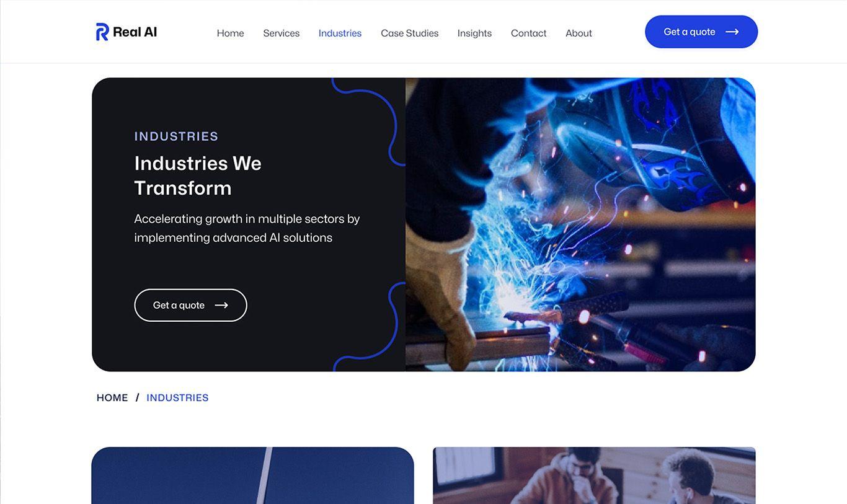Viewport: 847px width, 504px height.
Task: Go to the Services page
Action: [x=281, y=33]
